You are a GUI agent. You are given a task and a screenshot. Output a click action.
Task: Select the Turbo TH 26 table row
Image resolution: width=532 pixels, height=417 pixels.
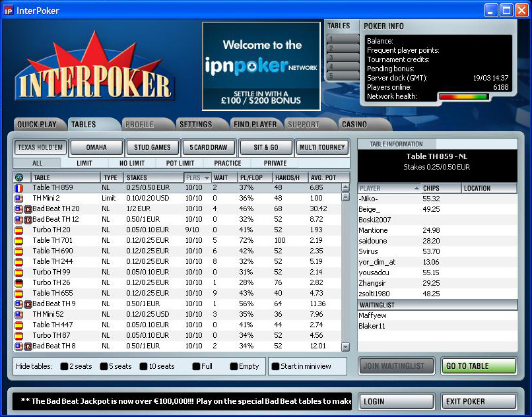coord(177,282)
